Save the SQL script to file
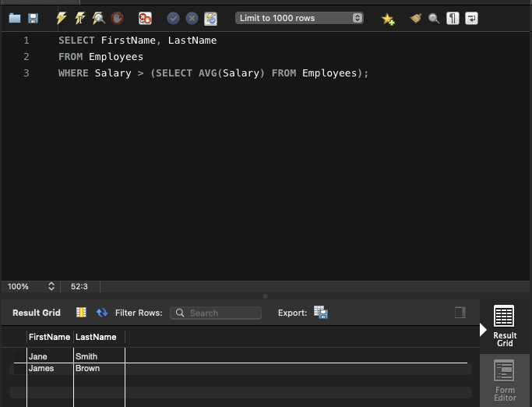 pyautogui.click(x=33, y=18)
